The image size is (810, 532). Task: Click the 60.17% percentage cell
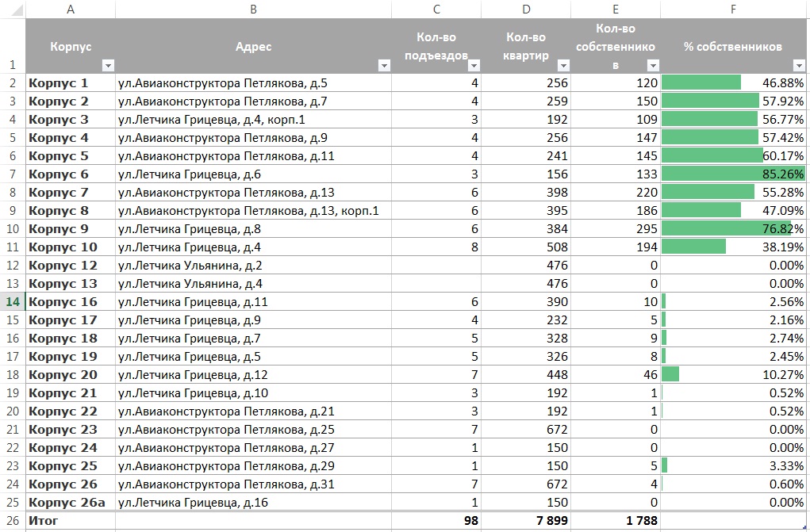(x=733, y=156)
